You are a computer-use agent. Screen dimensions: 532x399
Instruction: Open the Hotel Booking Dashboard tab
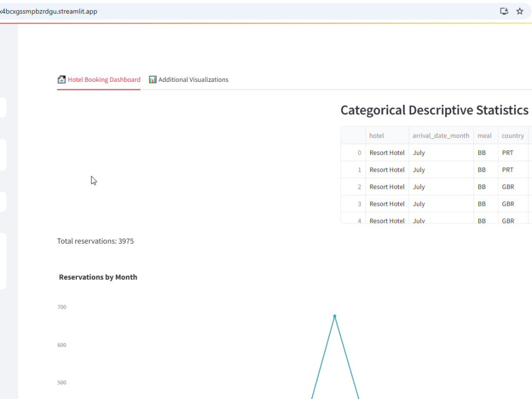point(99,80)
